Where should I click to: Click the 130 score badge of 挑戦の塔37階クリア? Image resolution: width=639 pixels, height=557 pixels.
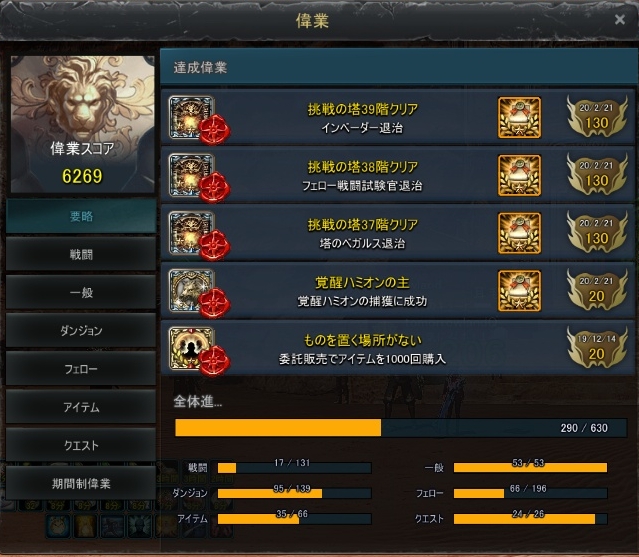tap(597, 233)
